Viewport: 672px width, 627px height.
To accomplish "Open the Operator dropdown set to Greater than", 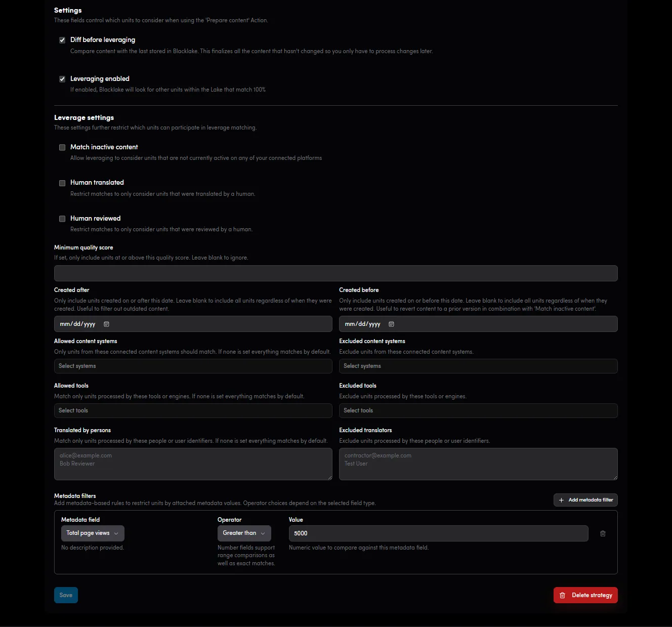I will click(244, 533).
